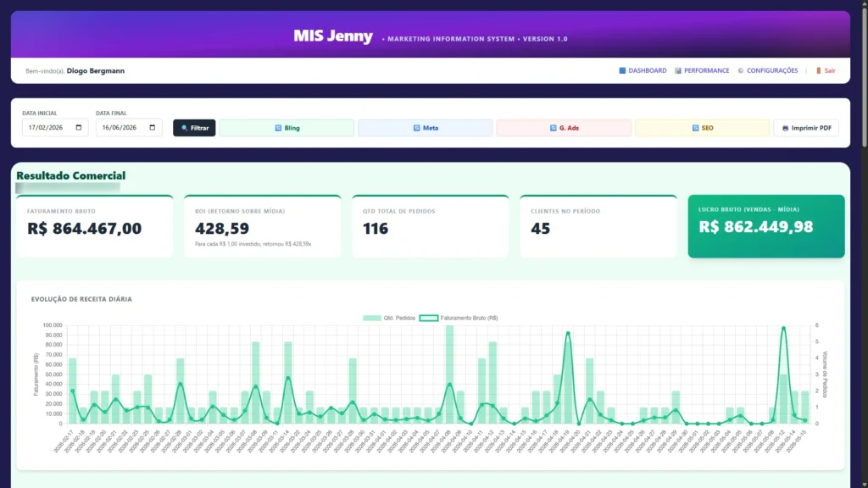Select the Faturamento Bruto card
This screenshot has height=488, width=868.
coord(95,226)
